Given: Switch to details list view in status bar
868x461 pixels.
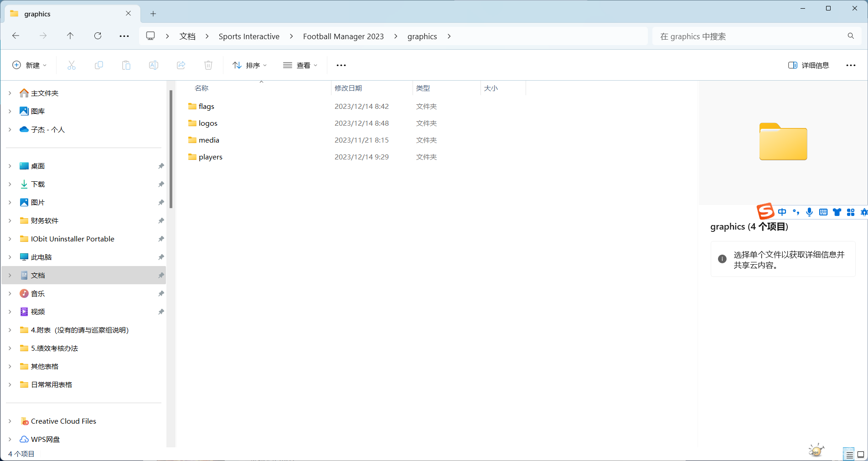Looking at the screenshot, I should 849,454.
